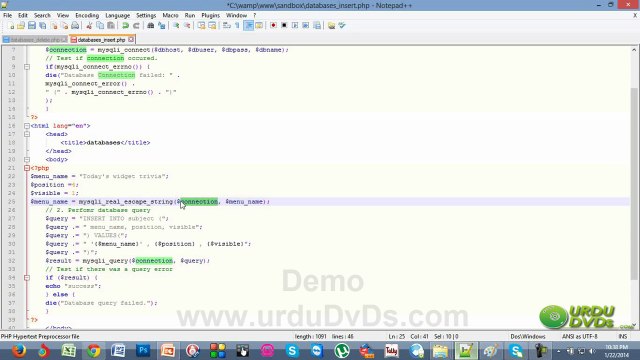640x360 pixels.
Task: Open uTorrent from the taskbar
Action: [342, 351]
